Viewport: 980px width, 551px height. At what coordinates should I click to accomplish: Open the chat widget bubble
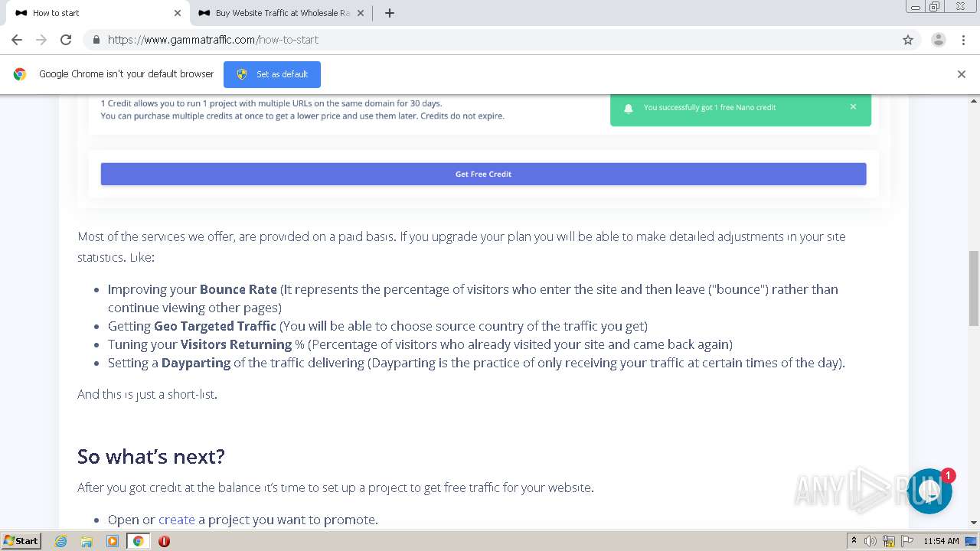click(929, 491)
